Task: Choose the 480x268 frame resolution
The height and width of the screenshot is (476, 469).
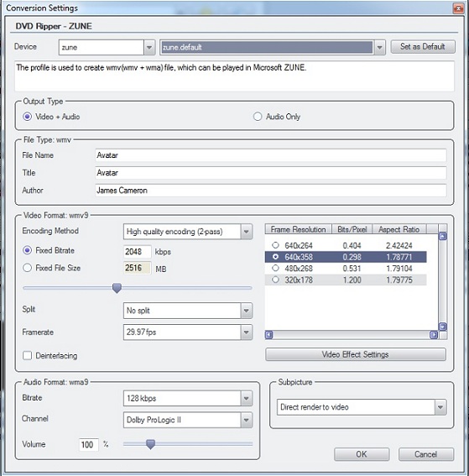Action: click(x=275, y=268)
